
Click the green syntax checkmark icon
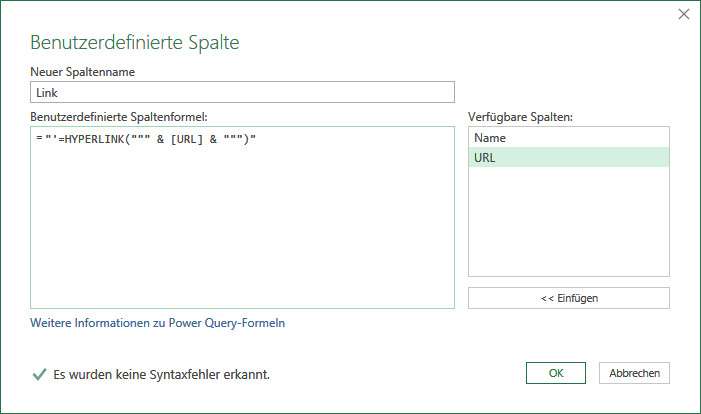39,374
